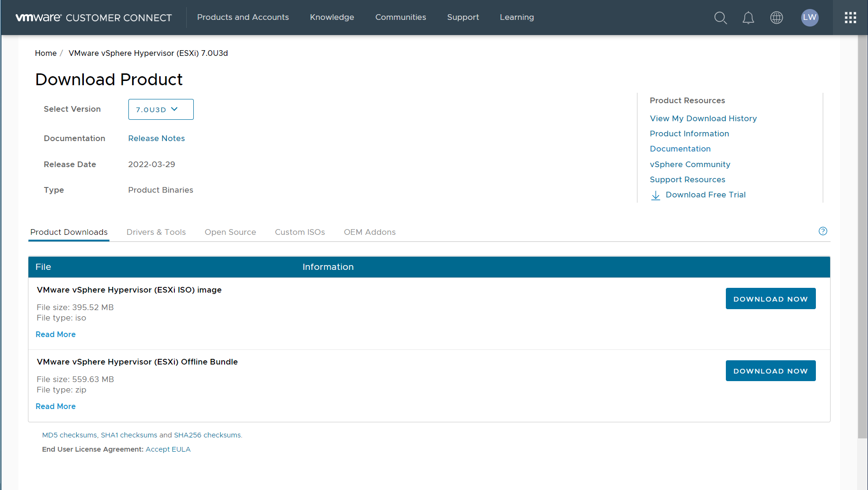Open the Knowledge menu
Image resolution: width=868 pixels, height=490 pixels.
(332, 17)
